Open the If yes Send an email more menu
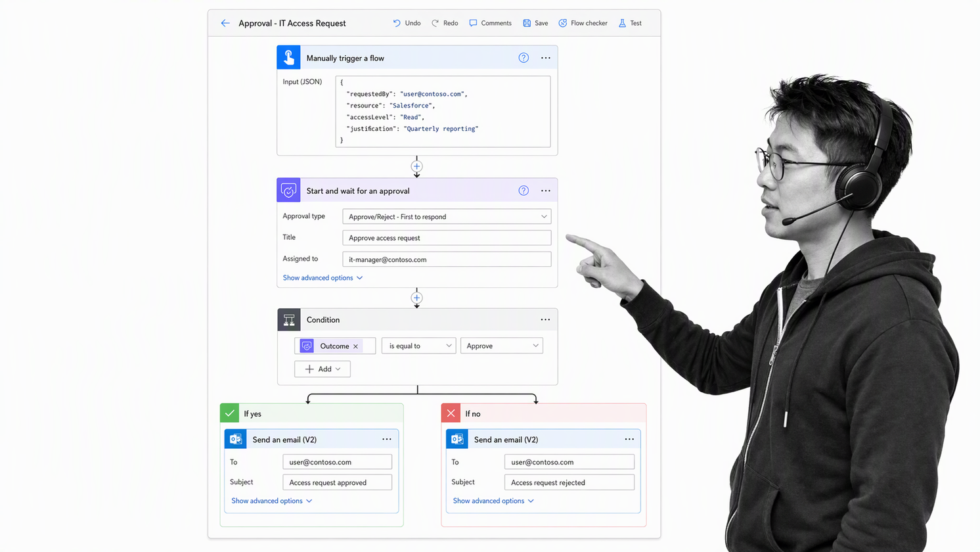 point(387,439)
